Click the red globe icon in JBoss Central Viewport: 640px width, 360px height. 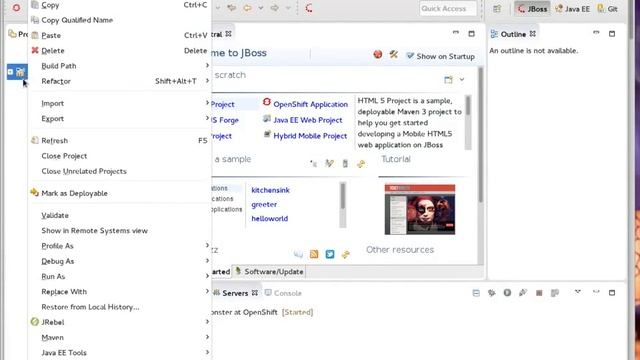378,54
